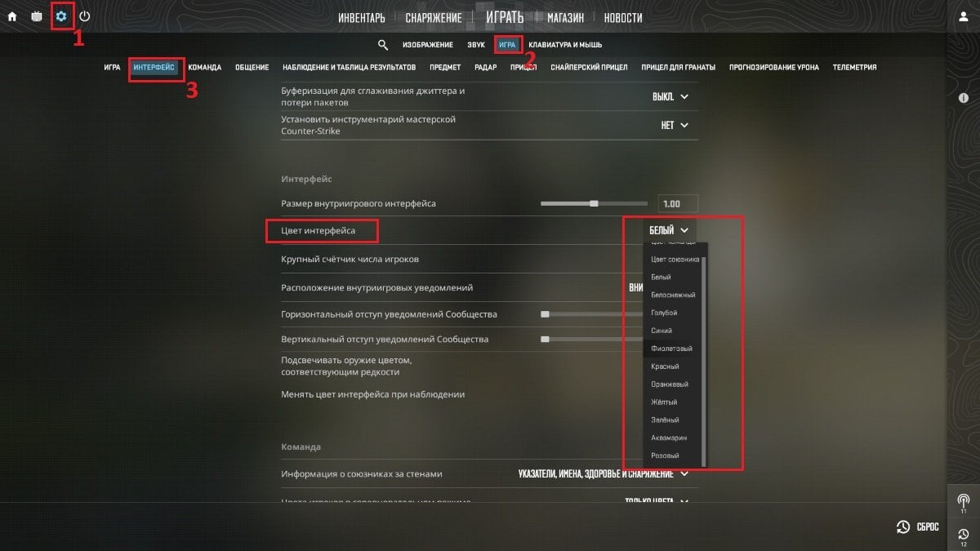
Task: Click the player profile icon at top right
Action: (963, 17)
